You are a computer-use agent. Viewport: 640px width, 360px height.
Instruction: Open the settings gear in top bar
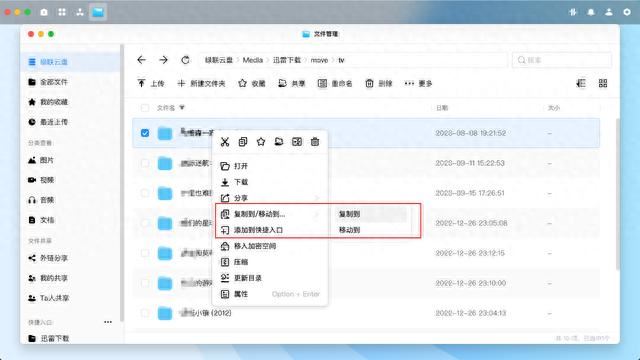(627, 12)
